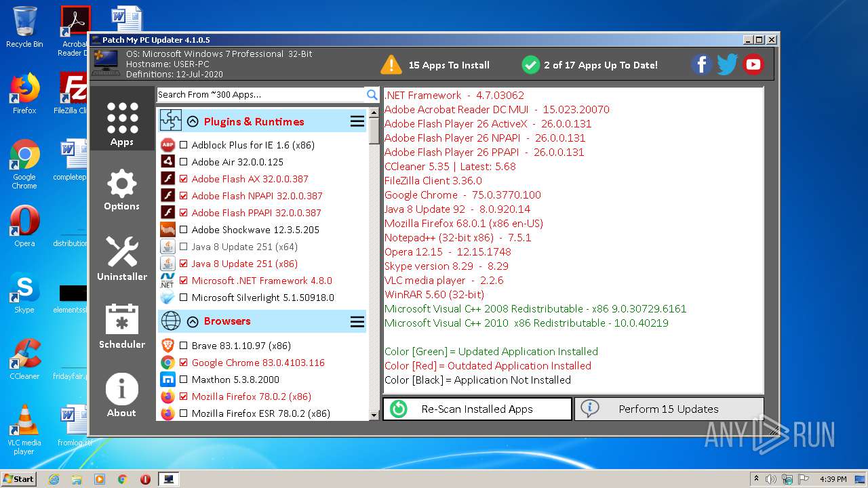This screenshot has width=868, height=488.
Task: Uncheck Microsoft .NET Framework 4.8.0
Action: (x=184, y=281)
